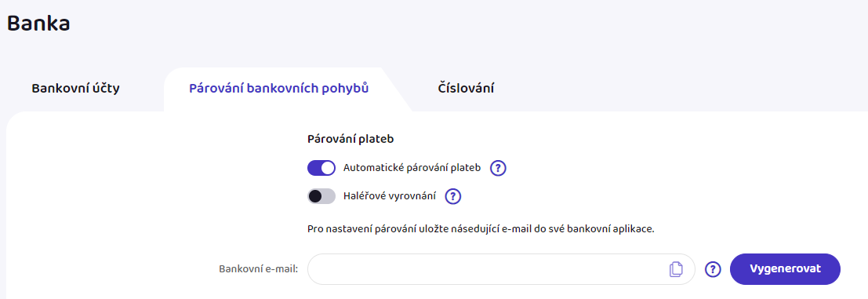
Task: Open help for Automatické párování plateb
Action: [x=498, y=168]
